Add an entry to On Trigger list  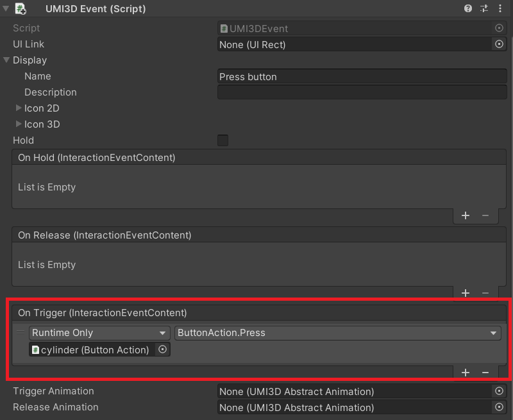pos(466,373)
